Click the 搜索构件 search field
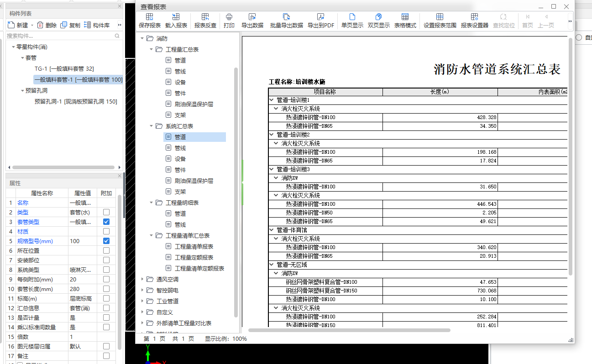Image resolution: width=592 pixels, height=364 pixels. pos(60,36)
